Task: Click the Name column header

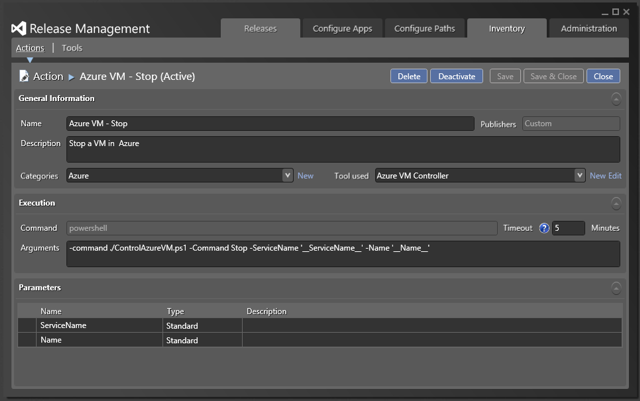Action: click(51, 311)
